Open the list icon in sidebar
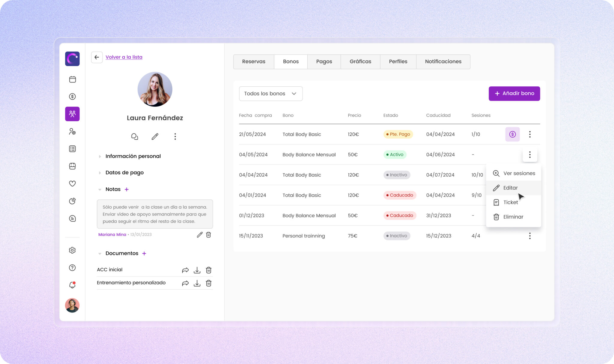 click(72, 149)
